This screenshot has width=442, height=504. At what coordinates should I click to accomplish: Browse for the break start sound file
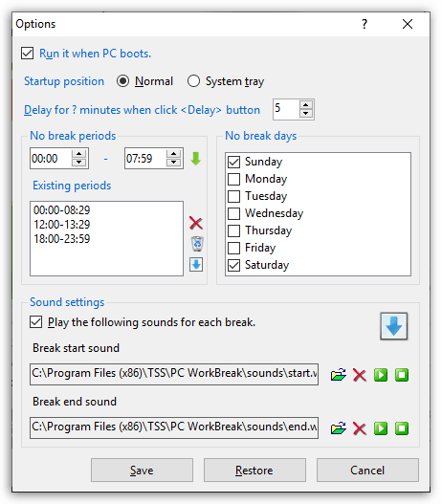[338, 375]
